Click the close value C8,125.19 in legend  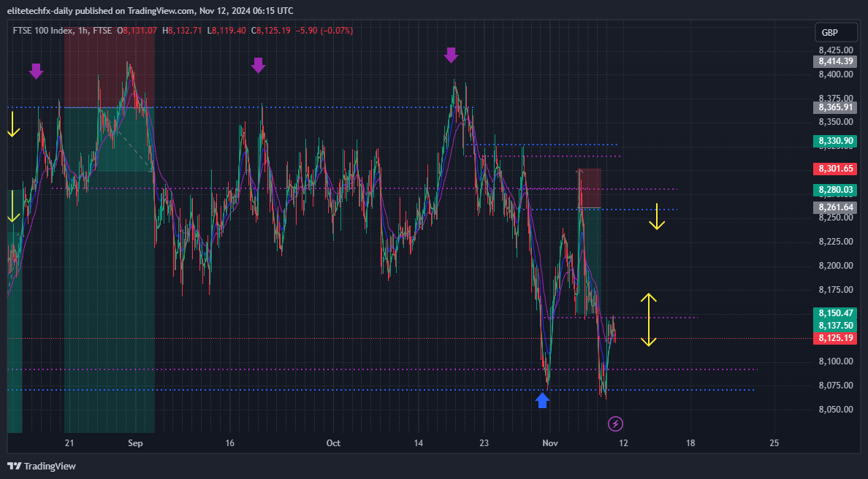[x=270, y=31]
